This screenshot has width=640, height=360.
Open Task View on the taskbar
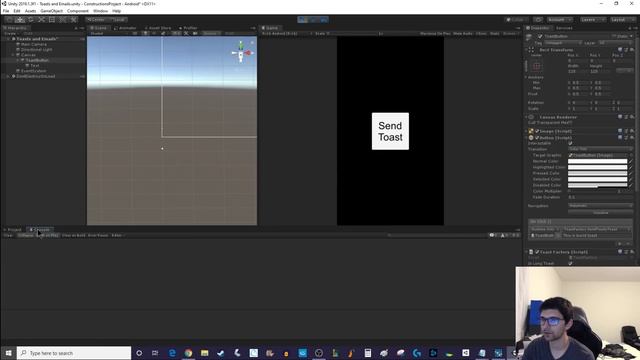[x=155, y=353]
